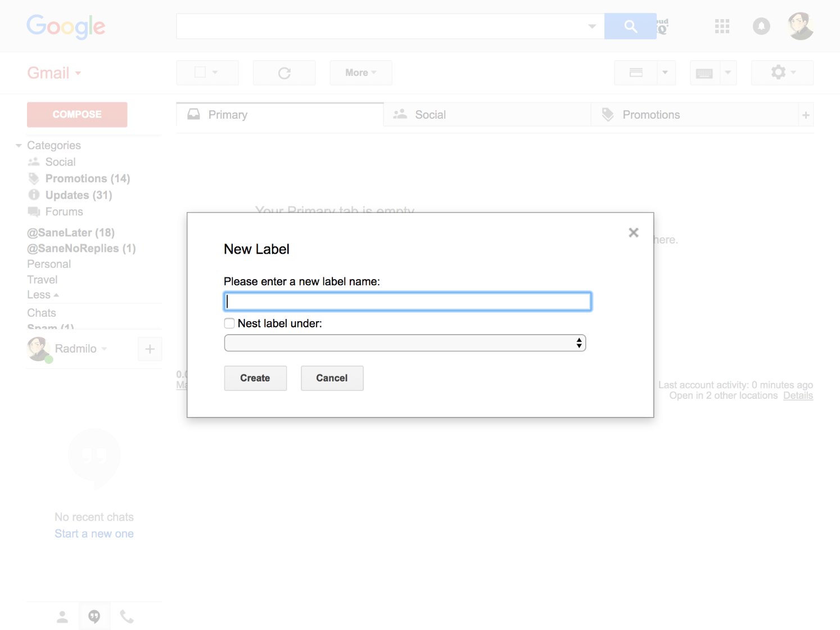The width and height of the screenshot is (840, 630).
Task: Open the Promotions tab
Action: coord(651,114)
